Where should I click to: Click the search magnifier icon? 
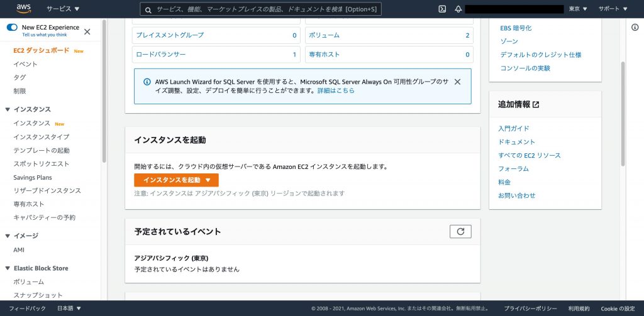pos(148,9)
